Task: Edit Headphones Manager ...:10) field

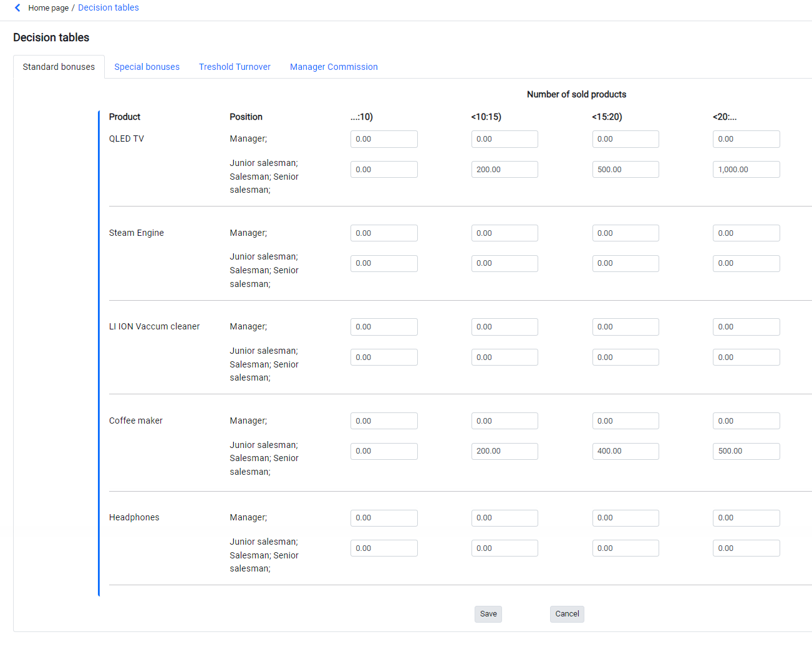Action: pyautogui.click(x=384, y=518)
